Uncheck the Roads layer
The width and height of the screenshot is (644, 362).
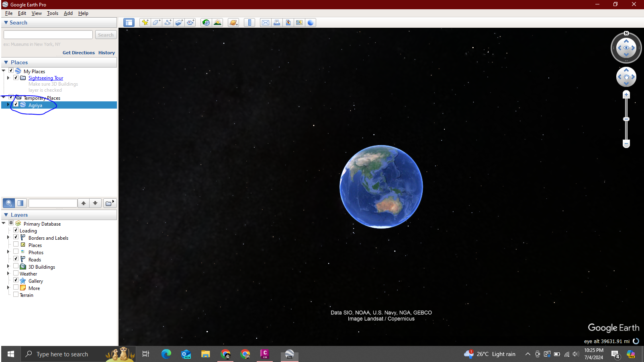(x=16, y=259)
